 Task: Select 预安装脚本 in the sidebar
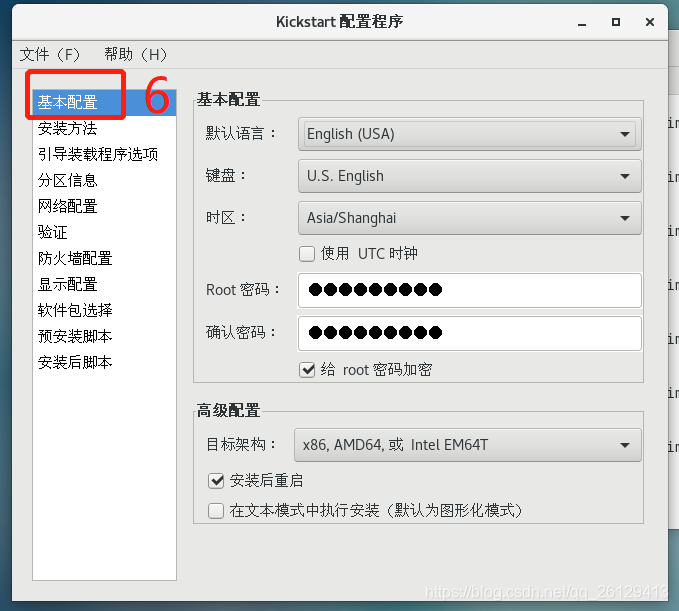point(104,336)
